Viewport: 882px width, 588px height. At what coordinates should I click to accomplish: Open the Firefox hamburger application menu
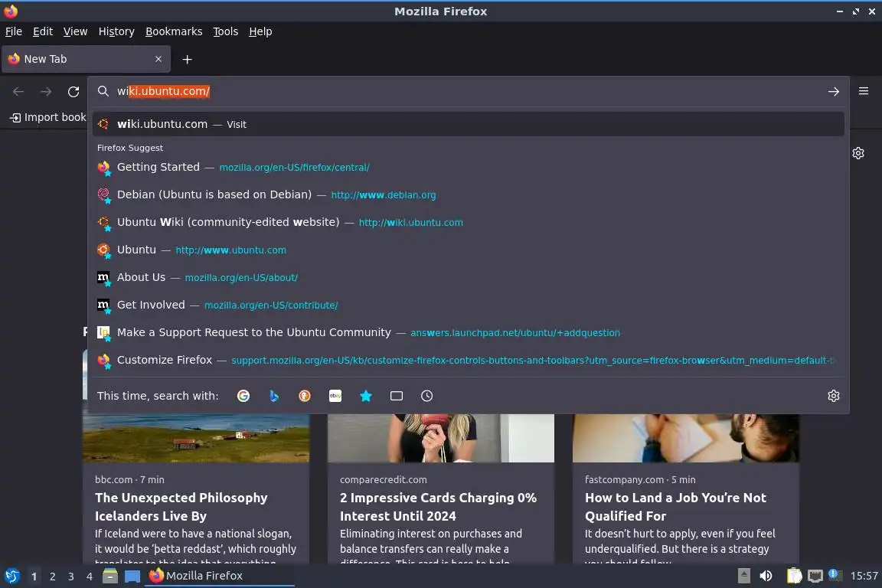864,91
